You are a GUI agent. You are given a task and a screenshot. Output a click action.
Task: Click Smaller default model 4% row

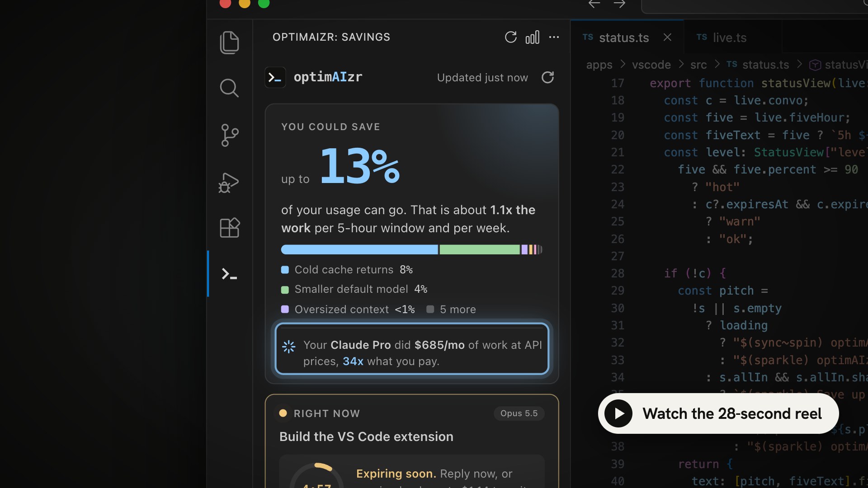tap(354, 289)
